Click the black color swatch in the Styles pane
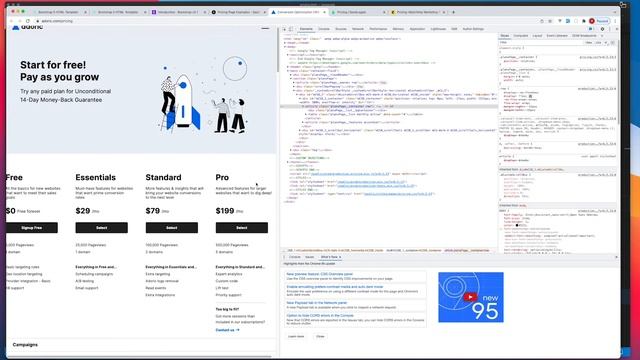This screenshot has height=360, width=640. (x=517, y=225)
